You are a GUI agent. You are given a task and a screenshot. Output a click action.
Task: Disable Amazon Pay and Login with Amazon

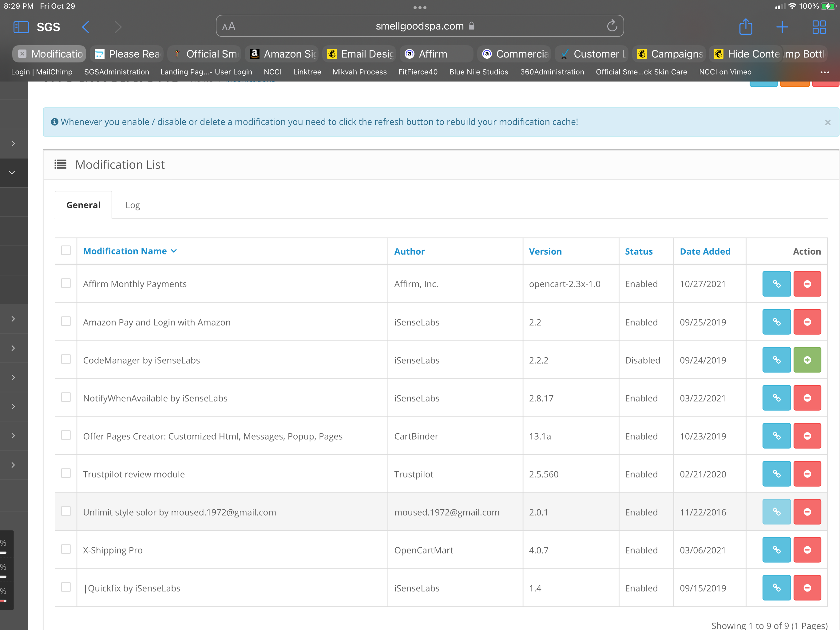[x=807, y=322]
